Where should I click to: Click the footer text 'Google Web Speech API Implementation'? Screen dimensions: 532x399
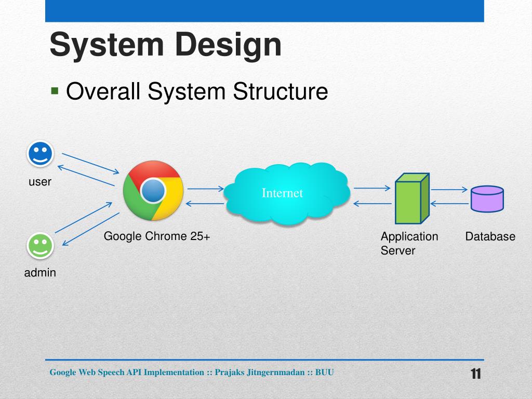click(x=127, y=373)
